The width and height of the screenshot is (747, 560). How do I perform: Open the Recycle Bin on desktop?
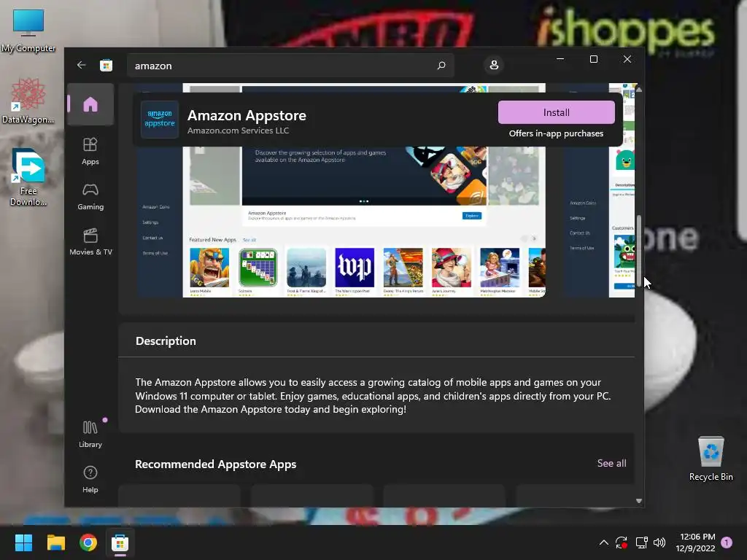coord(711,458)
